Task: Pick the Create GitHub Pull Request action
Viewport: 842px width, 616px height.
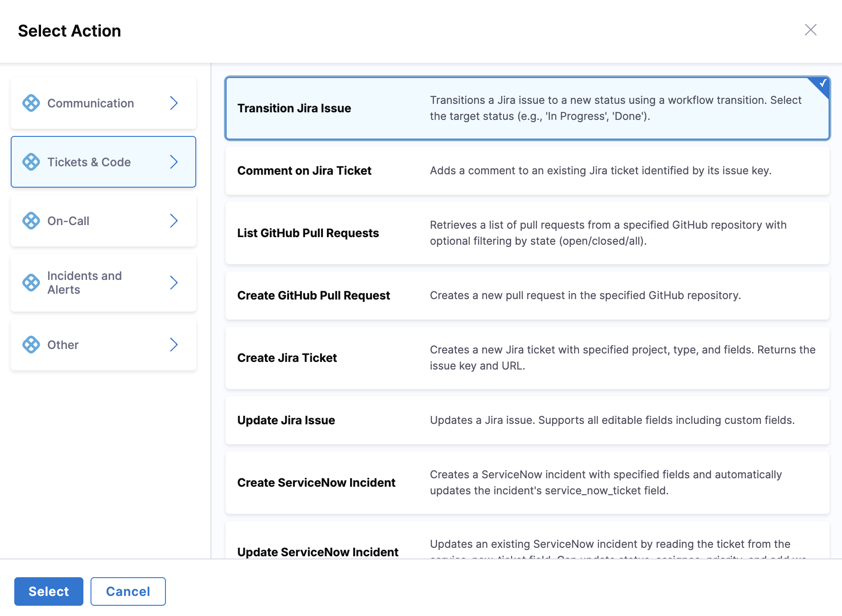Action: point(528,296)
